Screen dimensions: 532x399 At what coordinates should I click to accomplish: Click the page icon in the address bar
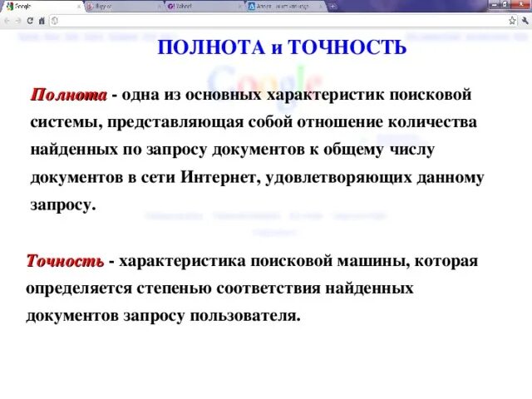pyautogui.click(x=55, y=21)
